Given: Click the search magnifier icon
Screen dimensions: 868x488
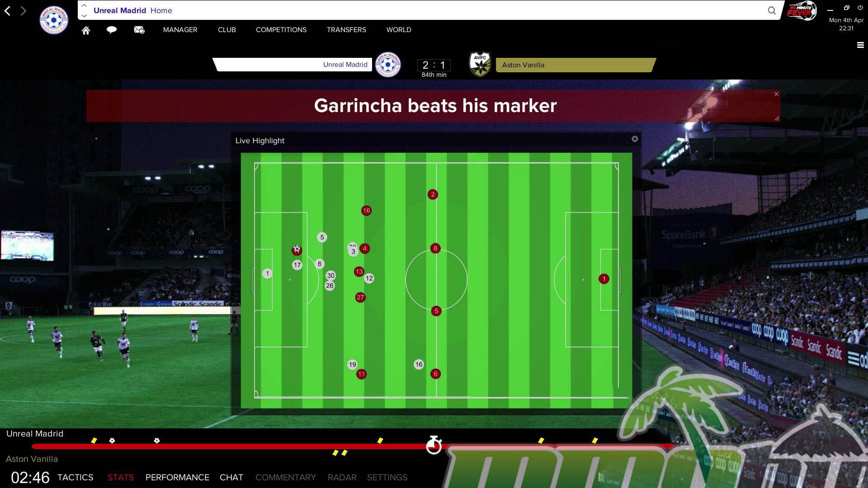Looking at the screenshot, I should tap(772, 10).
